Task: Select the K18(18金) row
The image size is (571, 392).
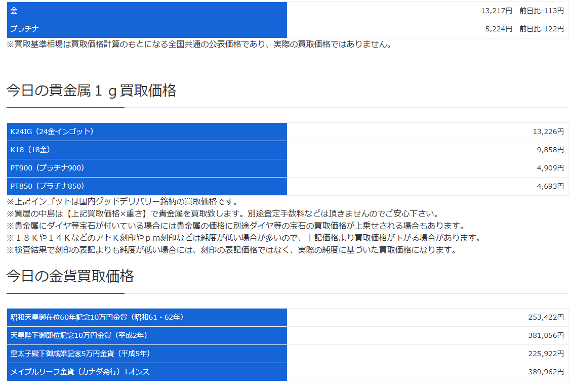Action: coord(288,150)
